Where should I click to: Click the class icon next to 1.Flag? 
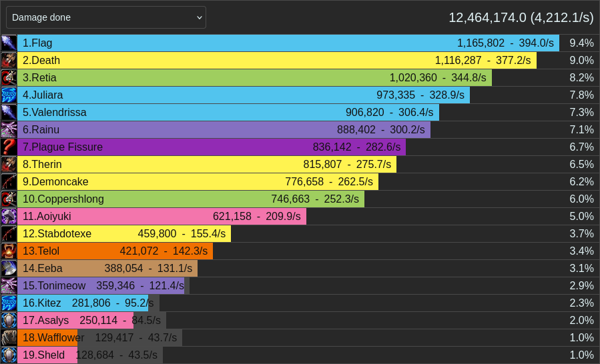(9, 43)
